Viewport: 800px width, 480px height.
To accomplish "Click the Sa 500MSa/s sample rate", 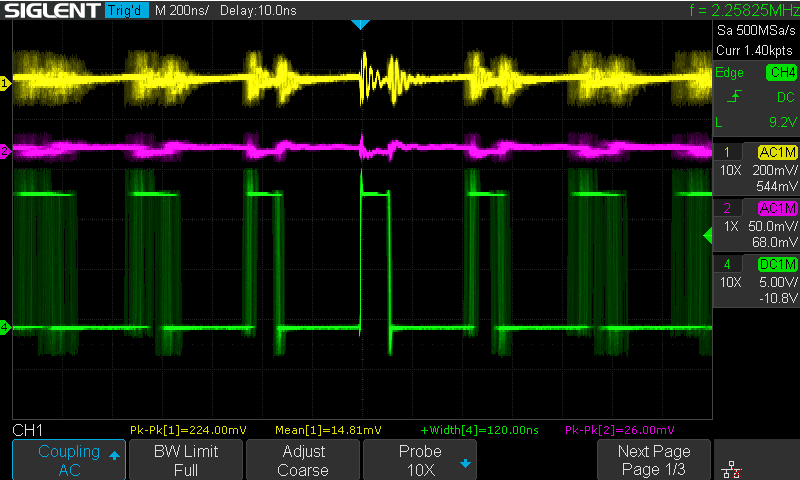I will pyautogui.click(x=756, y=31).
